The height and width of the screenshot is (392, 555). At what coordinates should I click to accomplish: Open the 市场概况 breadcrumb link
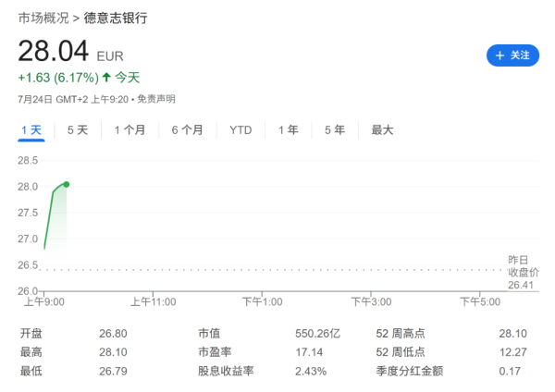coord(43,18)
